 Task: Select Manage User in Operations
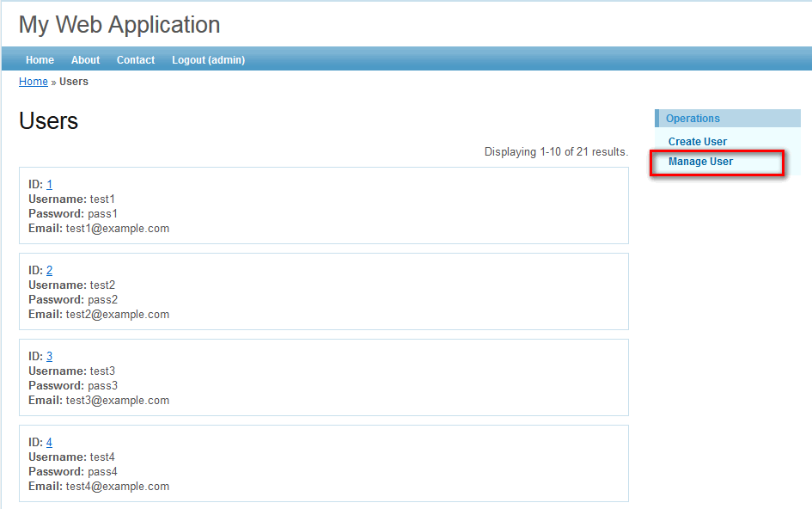[x=700, y=162]
